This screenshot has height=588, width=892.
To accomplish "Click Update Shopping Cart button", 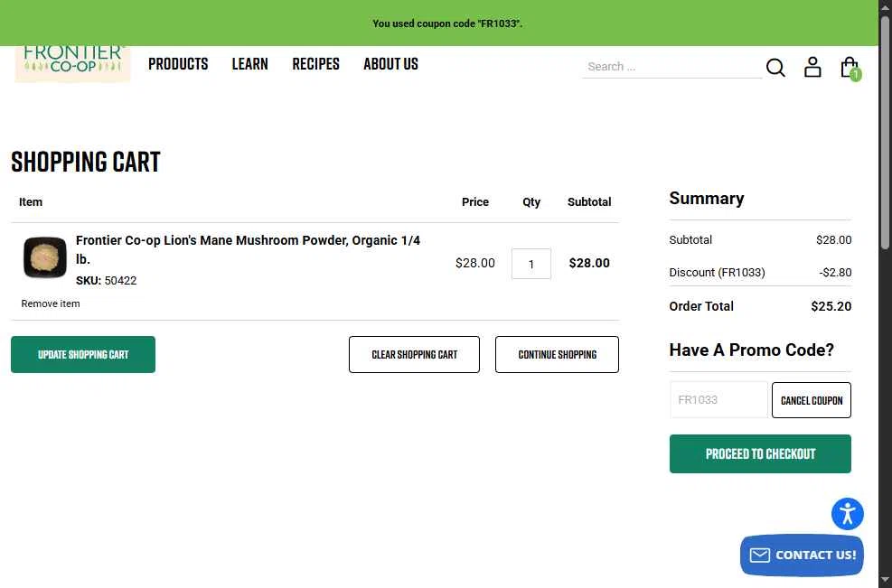I will (83, 354).
